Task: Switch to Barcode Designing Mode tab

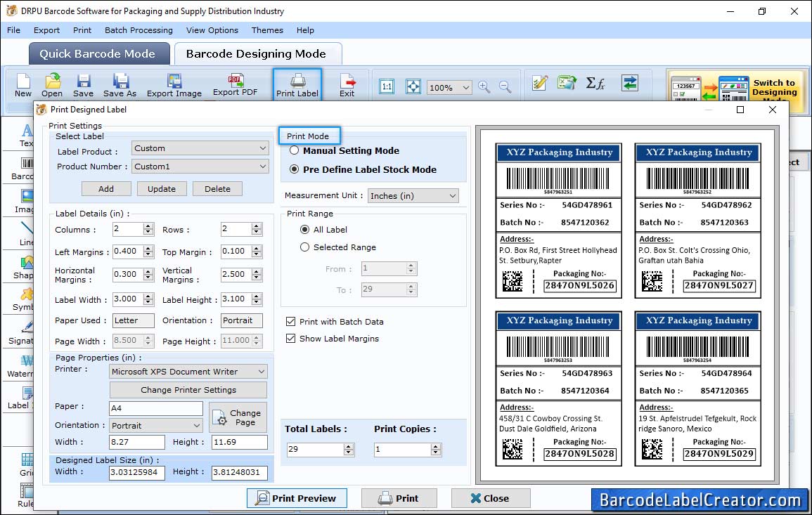Action: pos(257,54)
